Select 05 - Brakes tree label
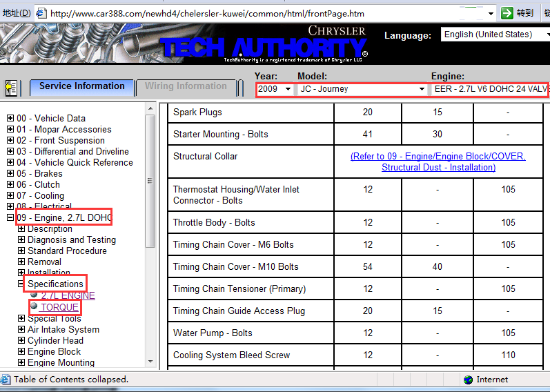 coord(39,174)
